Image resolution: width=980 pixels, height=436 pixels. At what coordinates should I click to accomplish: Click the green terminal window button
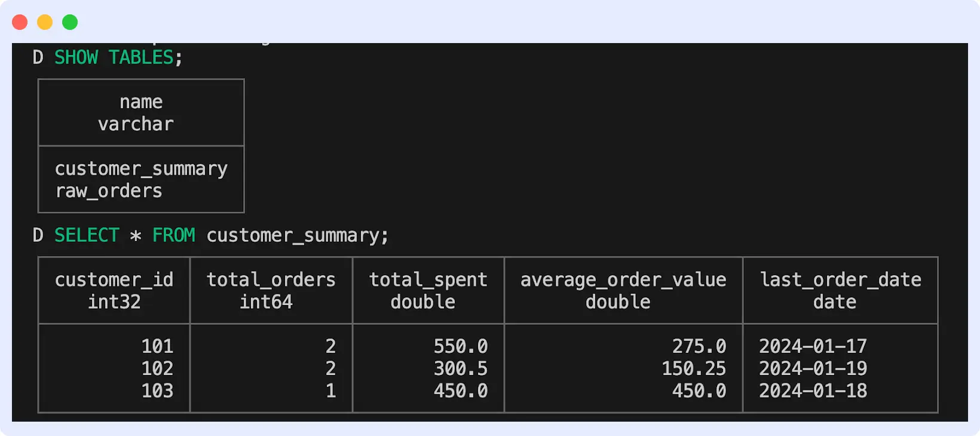pyautogui.click(x=69, y=21)
